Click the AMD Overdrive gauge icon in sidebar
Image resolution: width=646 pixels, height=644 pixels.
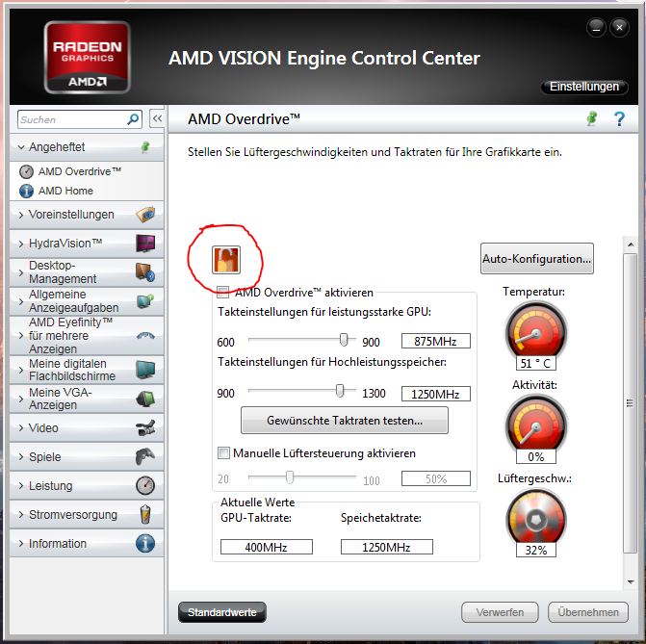(x=26, y=171)
